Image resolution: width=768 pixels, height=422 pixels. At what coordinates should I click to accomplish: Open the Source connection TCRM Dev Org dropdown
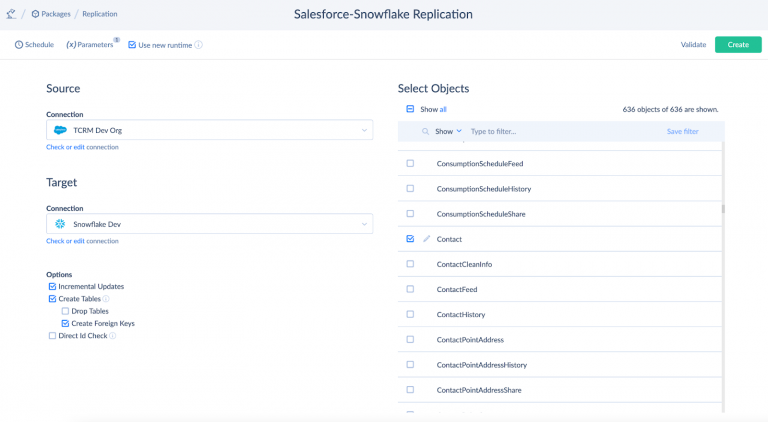(x=209, y=130)
